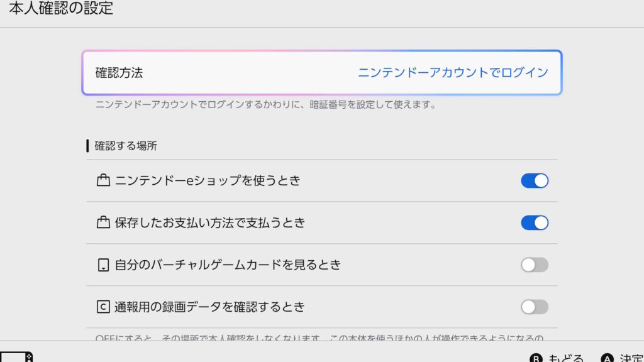Viewport: 644px width, 362px height.
Task: Enable the 自分のバーチャルゲームカードを見るとき toggle
Action: point(534,265)
